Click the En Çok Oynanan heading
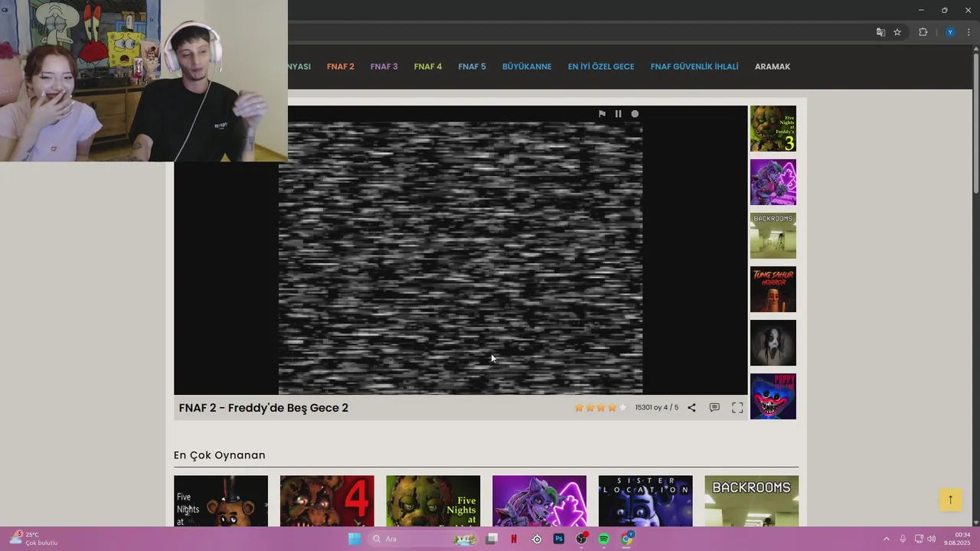Screen dimensions: 980x551 [220, 455]
